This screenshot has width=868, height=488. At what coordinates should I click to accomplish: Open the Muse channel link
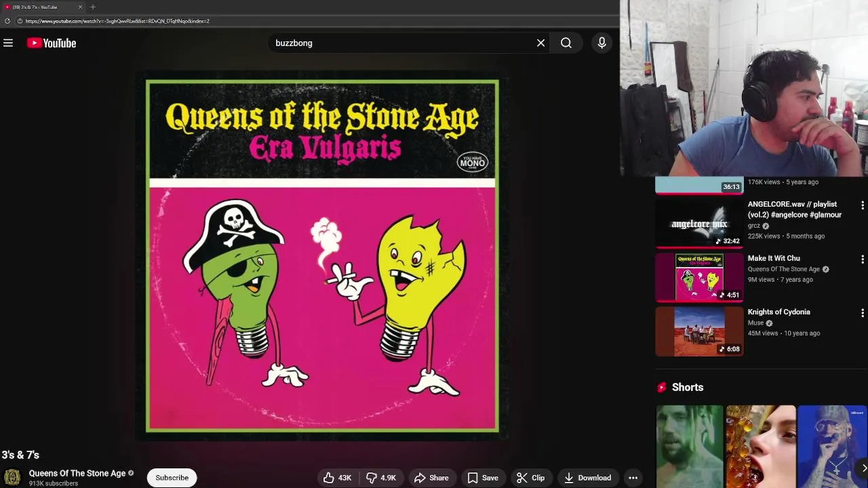(x=755, y=323)
